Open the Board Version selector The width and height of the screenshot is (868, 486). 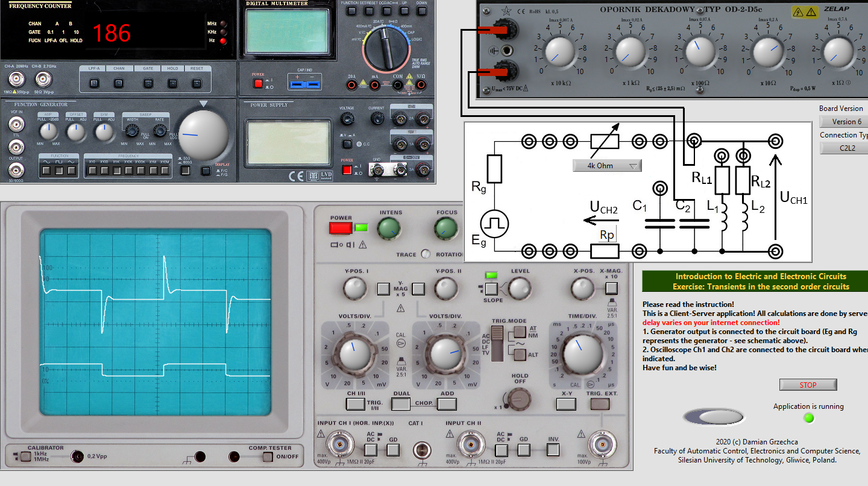coord(843,121)
